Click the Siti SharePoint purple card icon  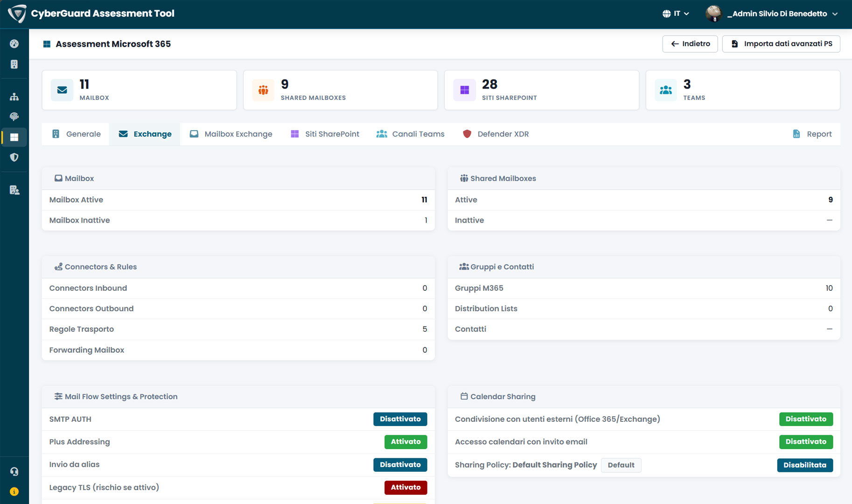[x=465, y=90]
